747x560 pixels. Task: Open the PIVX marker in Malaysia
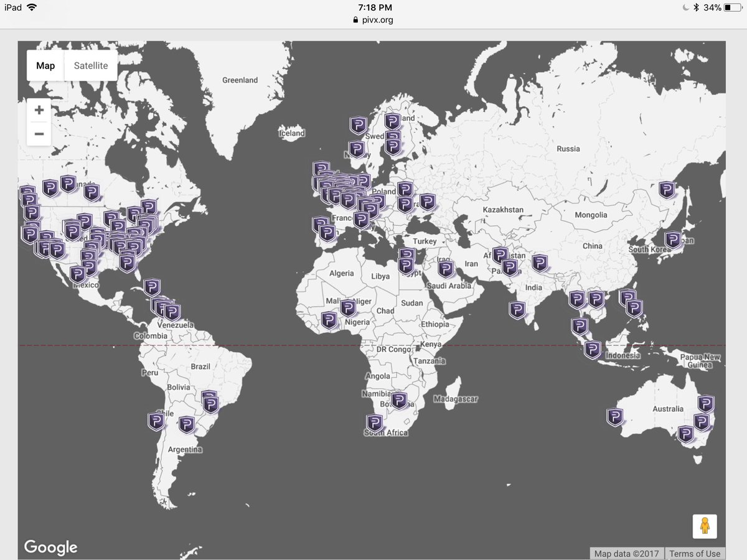point(580,327)
